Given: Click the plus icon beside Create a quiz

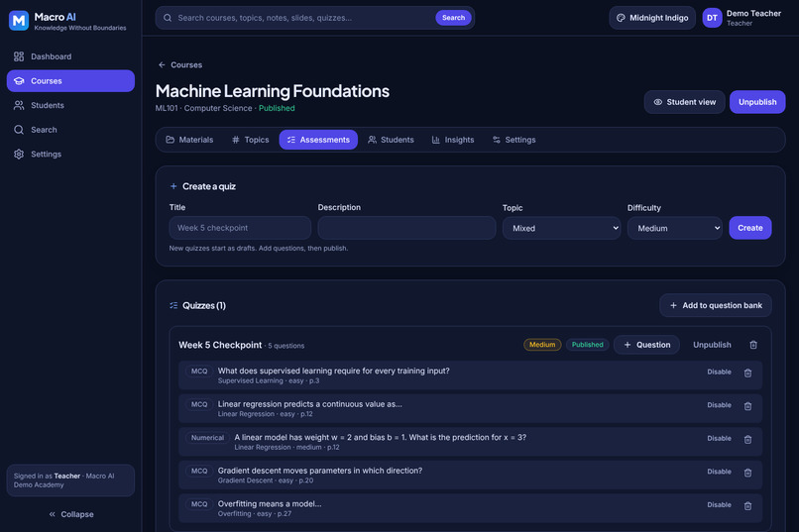Looking at the screenshot, I should click(173, 186).
